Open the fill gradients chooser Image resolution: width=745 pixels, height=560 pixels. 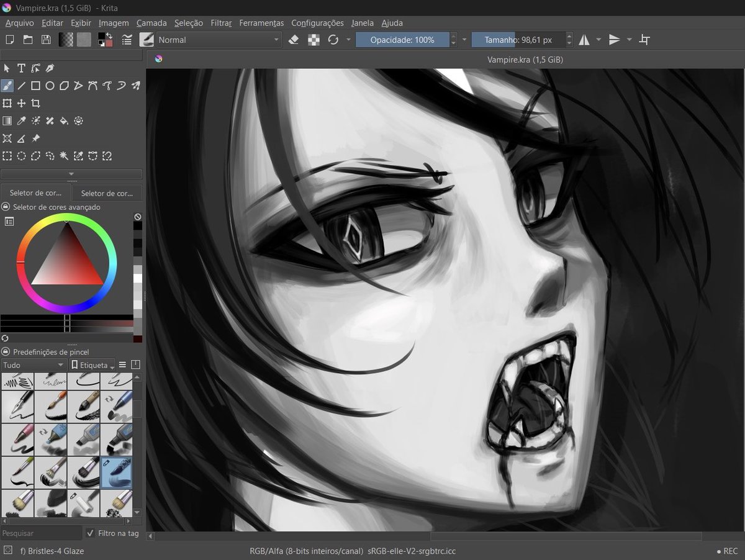pos(66,40)
